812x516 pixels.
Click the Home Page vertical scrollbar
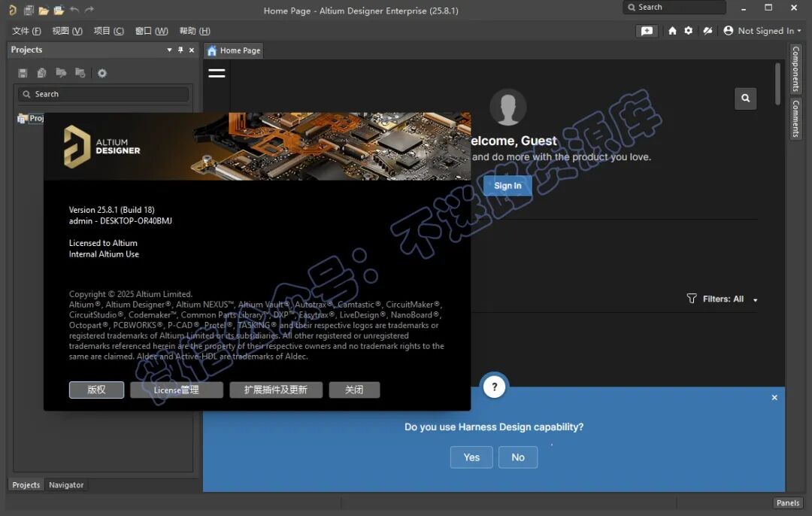pos(777,84)
